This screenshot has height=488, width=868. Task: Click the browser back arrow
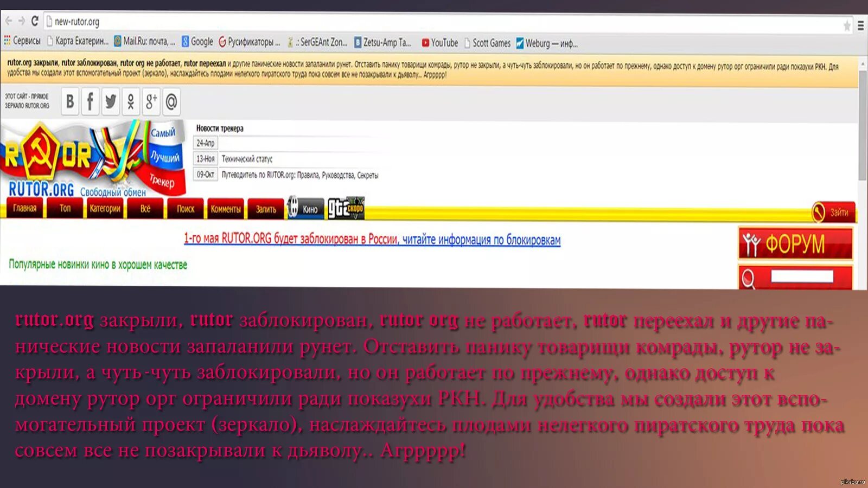[9, 21]
